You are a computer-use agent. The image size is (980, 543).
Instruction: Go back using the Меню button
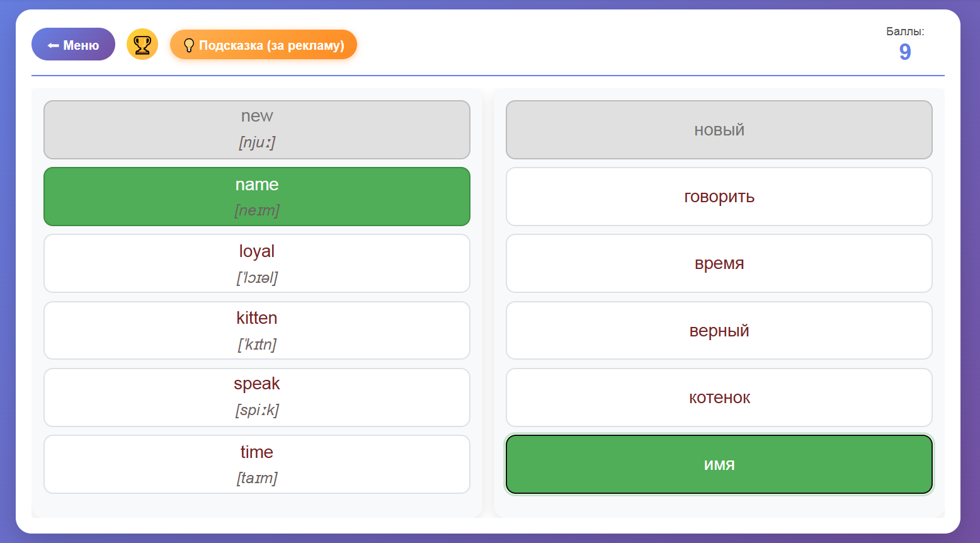[73, 45]
